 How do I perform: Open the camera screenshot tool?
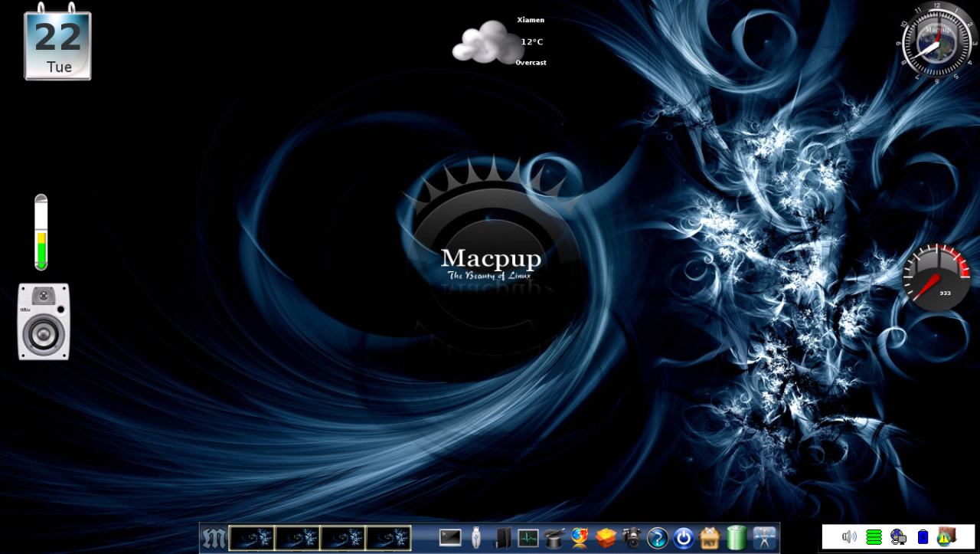pos(632,538)
